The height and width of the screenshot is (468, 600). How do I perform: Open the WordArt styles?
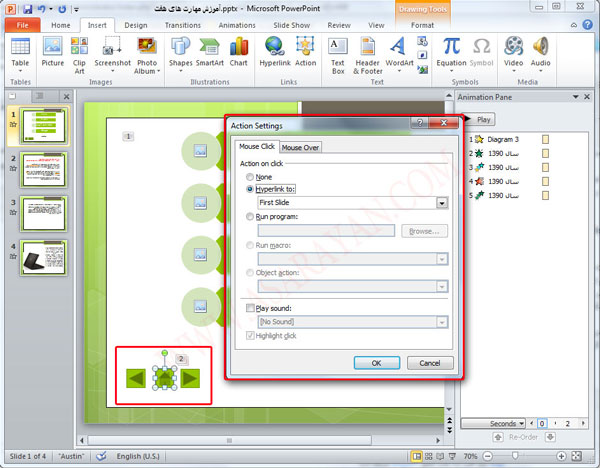pos(399,52)
